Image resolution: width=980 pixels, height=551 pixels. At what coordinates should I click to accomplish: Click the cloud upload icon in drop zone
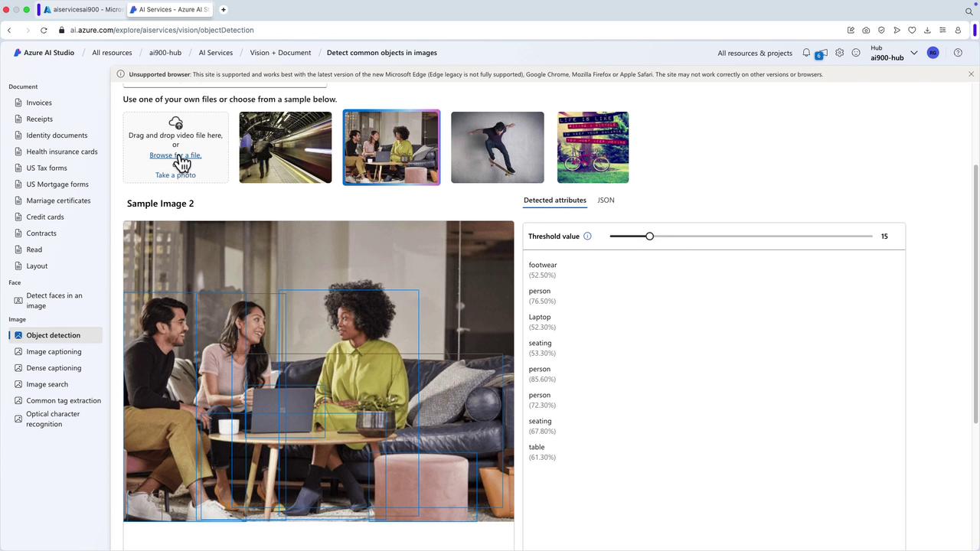click(175, 122)
